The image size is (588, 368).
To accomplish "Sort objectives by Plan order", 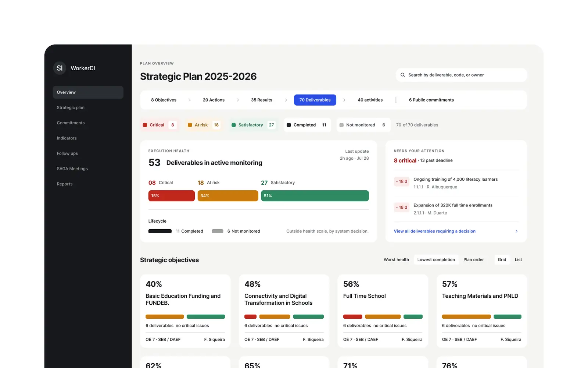I will 473,260.
